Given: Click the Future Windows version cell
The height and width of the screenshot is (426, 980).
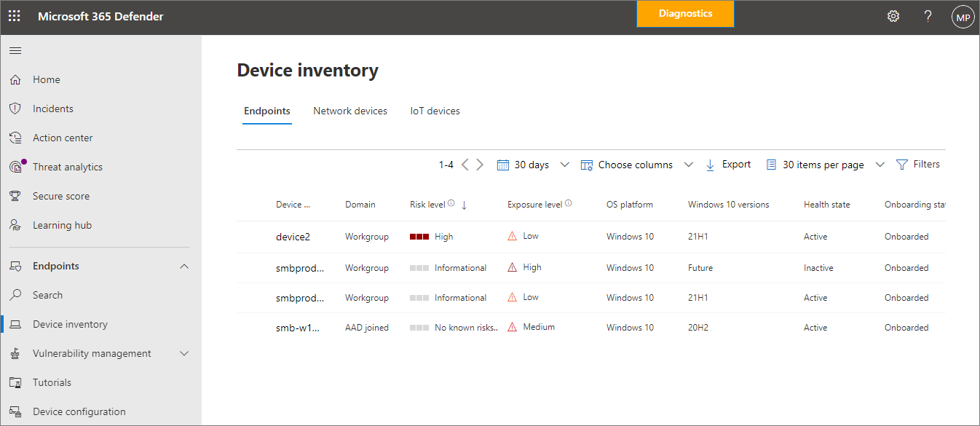Looking at the screenshot, I should click(700, 268).
